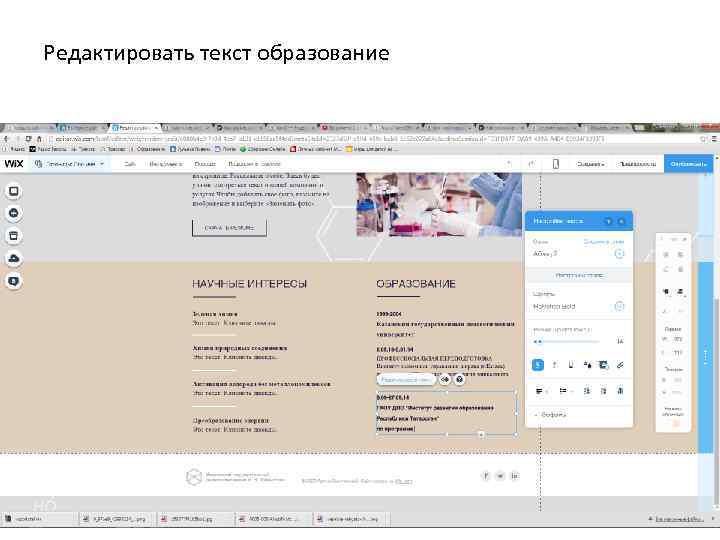This screenshot has height=540, width=720.
Task: Open the text style dropdown arrow
Action: 619,253
